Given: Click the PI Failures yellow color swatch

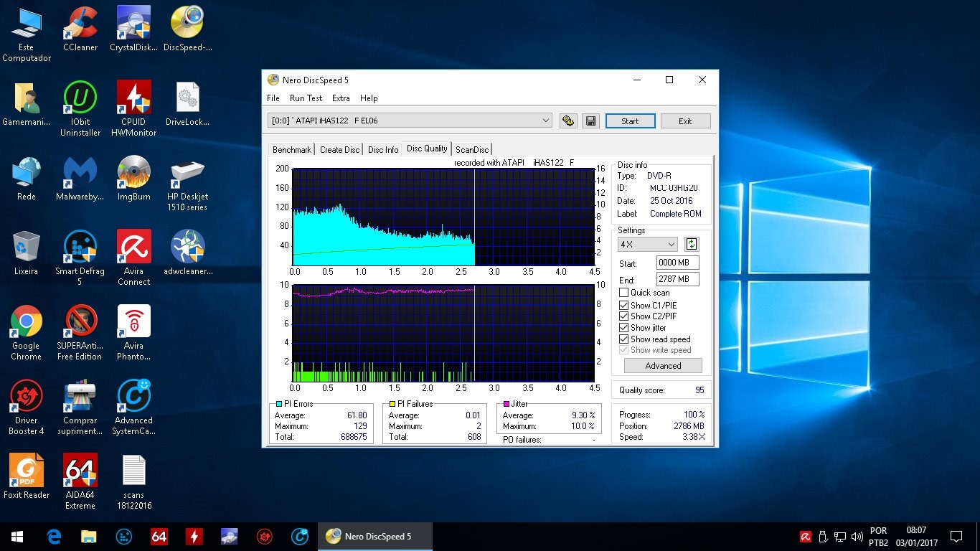Looking at the screenshot, I should [x=392, y=405].
